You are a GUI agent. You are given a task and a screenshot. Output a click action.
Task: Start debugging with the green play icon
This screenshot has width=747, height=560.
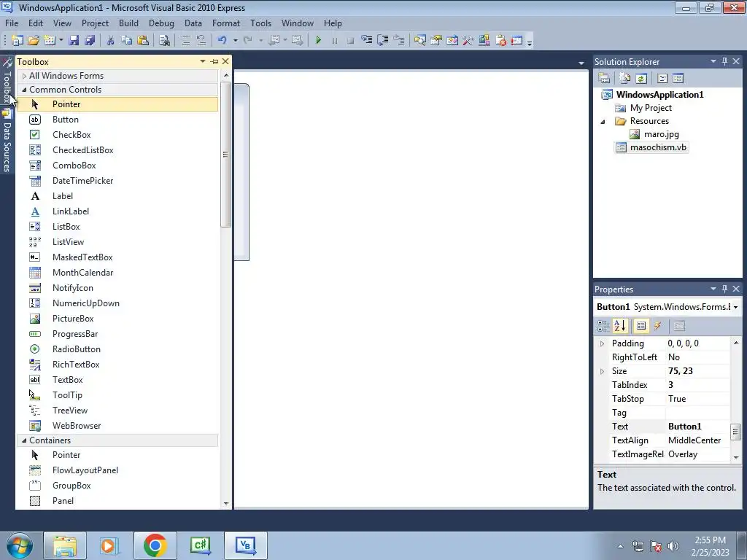(318, 41)
